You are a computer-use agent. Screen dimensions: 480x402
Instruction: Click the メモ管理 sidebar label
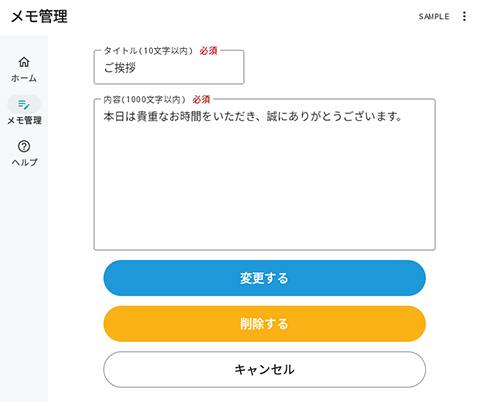[x=24, y=120]
